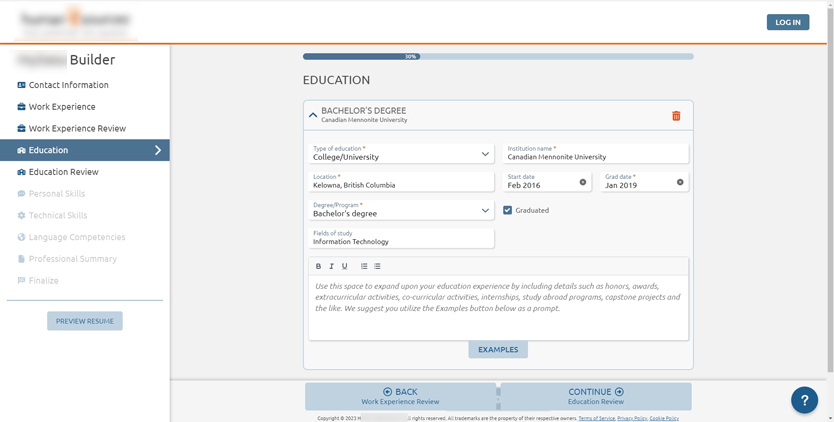
Task: Select Education Review in sidebar
Action: 63,172
